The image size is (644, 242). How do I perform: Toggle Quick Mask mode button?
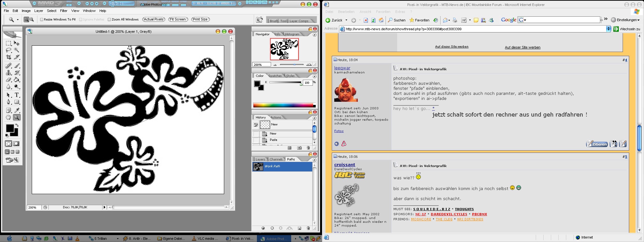[x=16, y=144]
